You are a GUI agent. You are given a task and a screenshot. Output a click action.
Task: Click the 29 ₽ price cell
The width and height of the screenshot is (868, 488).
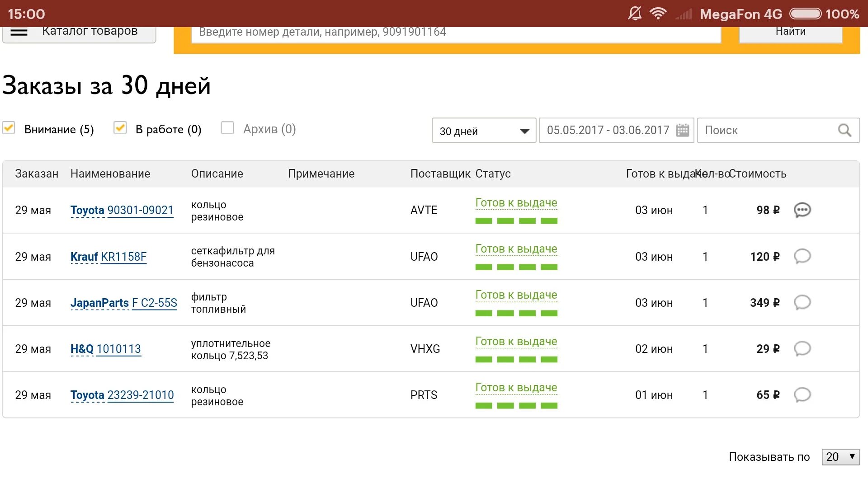pos(768,349)
